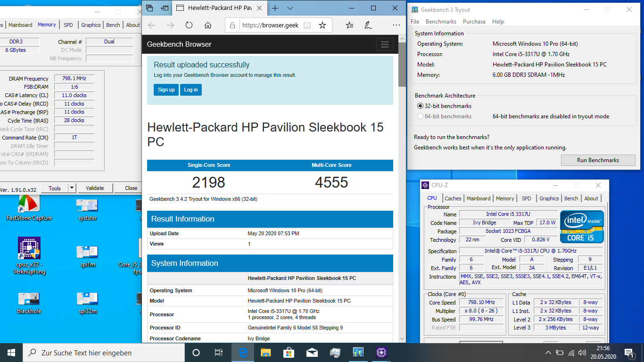Screen dimensions: 644x362
Task: Open Purchase menu in Geekbench 3
Action: coord(474,22)
